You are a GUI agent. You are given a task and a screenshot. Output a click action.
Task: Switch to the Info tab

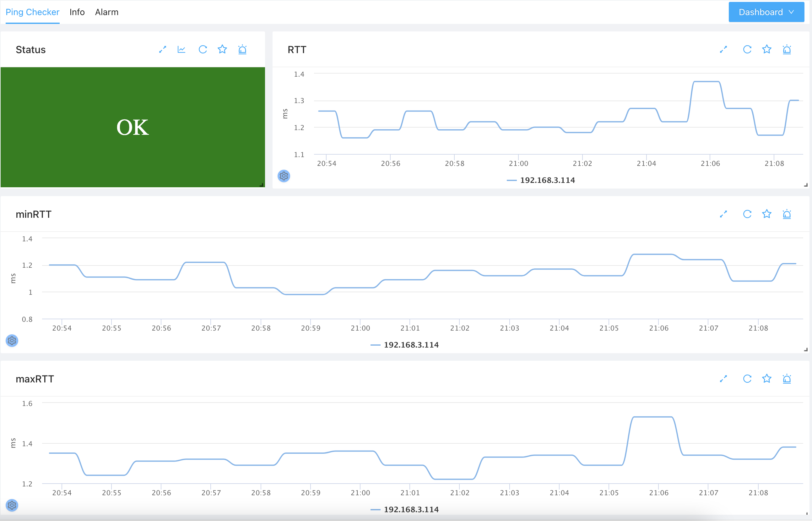77,12
